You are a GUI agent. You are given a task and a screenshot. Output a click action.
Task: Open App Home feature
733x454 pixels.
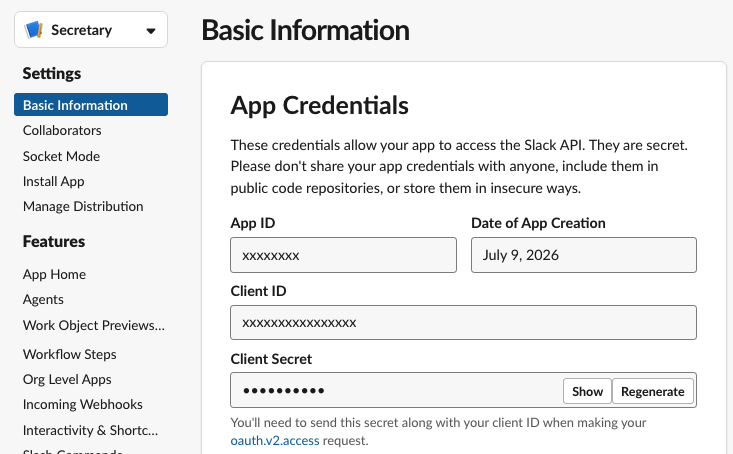[x=54, y=274]
